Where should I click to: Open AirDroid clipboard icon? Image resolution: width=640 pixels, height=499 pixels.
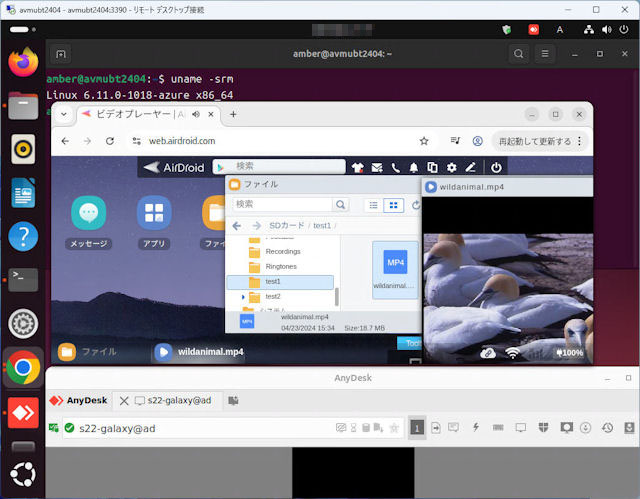pos(432,167)
